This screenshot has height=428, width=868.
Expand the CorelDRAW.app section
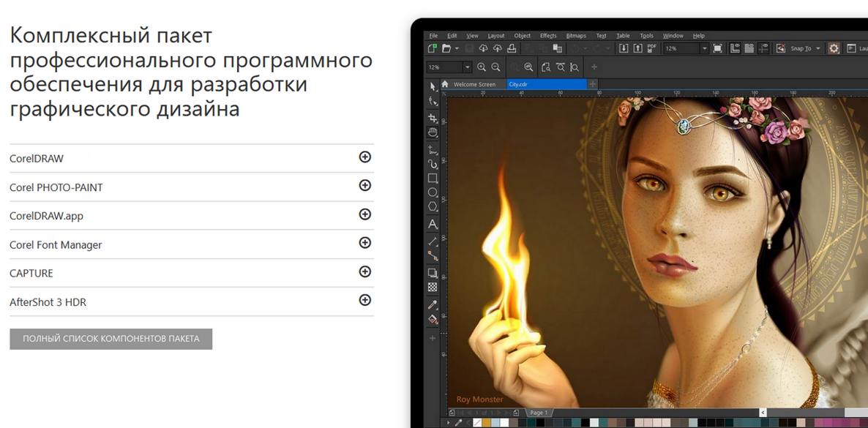(364, 214)
